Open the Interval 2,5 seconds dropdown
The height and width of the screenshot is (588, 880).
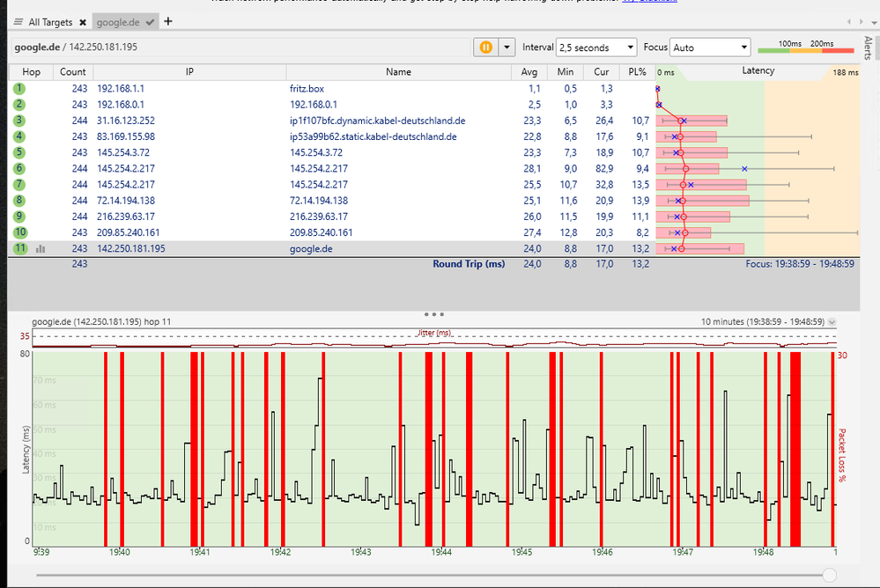[596, 48]
